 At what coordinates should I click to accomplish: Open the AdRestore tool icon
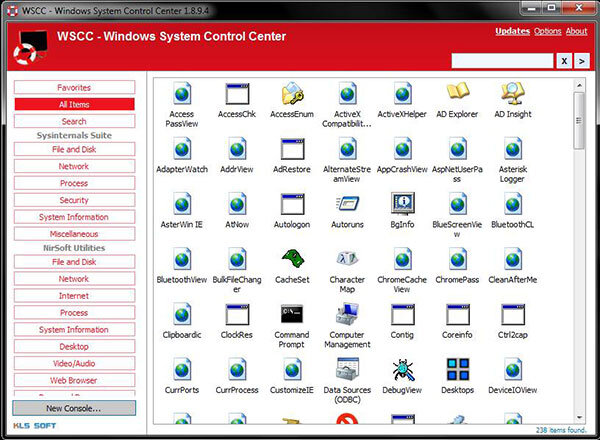pos(292,148)
